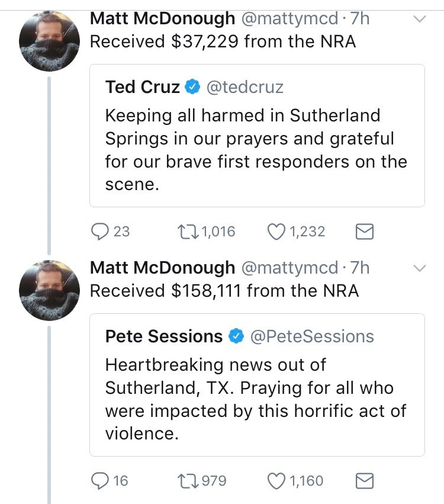Viewport: 444px width, 504px height.
Task: Open the @tedcruz handle in quoted tweet
Action: coord(244,88)
